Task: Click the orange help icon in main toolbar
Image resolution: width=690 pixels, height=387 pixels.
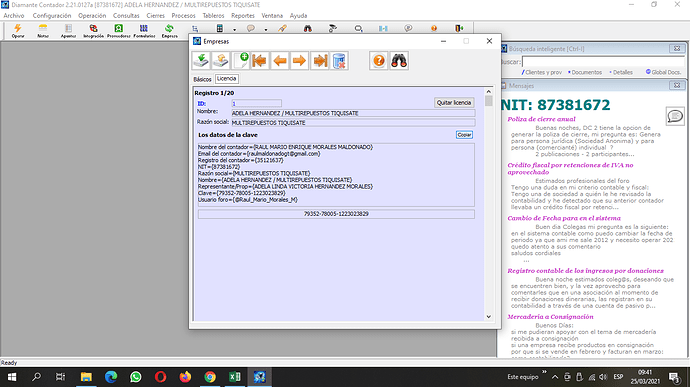Action: 434,29
